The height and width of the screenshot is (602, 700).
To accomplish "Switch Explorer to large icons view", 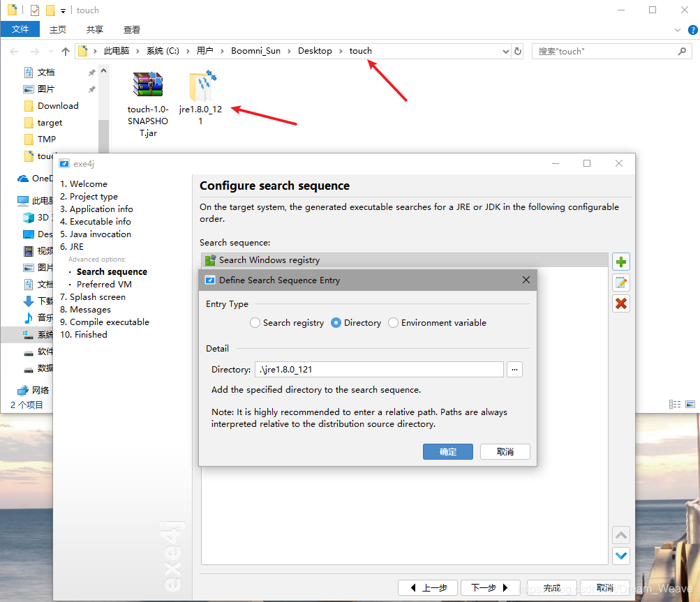I will coord(690,404).
